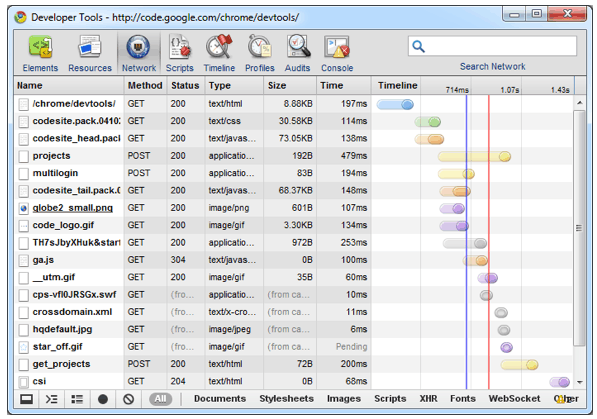Open the Audits panel
The image size is (597, 419).
298,53
